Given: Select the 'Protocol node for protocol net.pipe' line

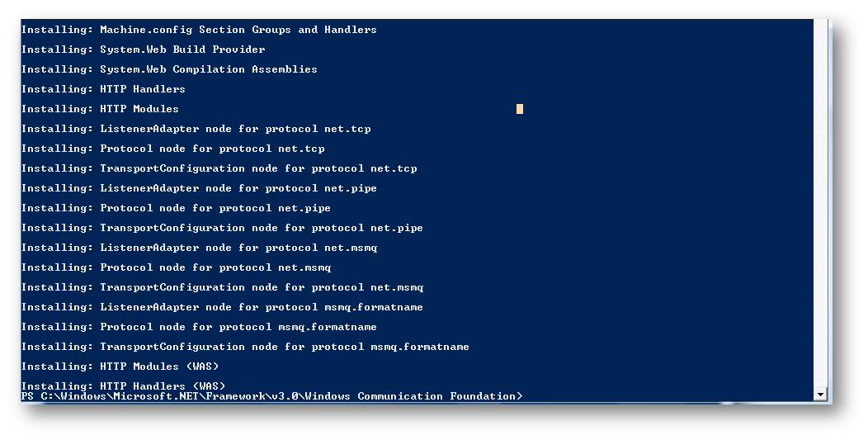Looking at the screenshot, I should (176, 208).
